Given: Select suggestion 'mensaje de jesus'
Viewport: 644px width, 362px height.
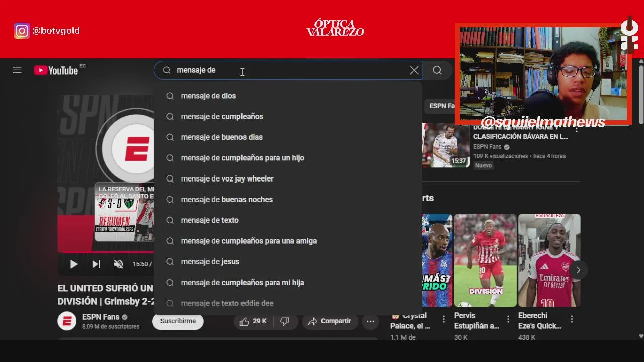Looking at the screenshot, I should click(x=288, y=261).
